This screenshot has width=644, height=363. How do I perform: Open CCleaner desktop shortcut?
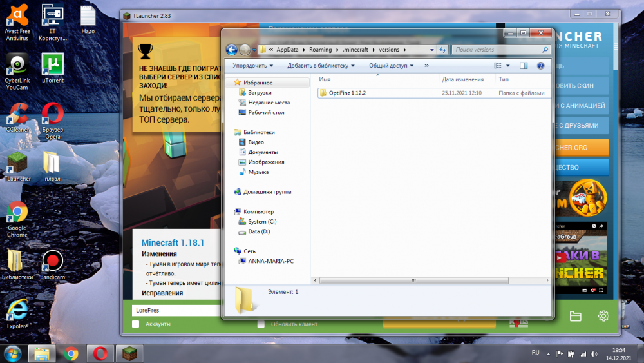click(x=17, y=117)
